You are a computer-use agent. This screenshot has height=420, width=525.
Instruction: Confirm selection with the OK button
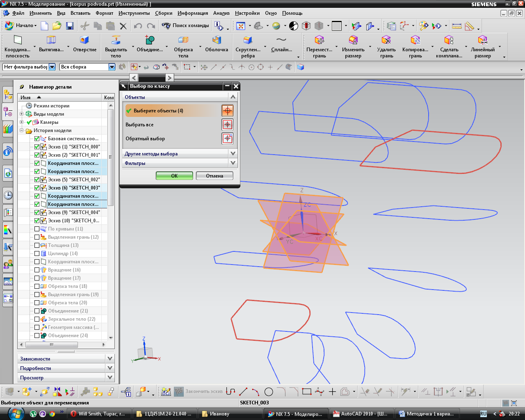coord(174,176)
